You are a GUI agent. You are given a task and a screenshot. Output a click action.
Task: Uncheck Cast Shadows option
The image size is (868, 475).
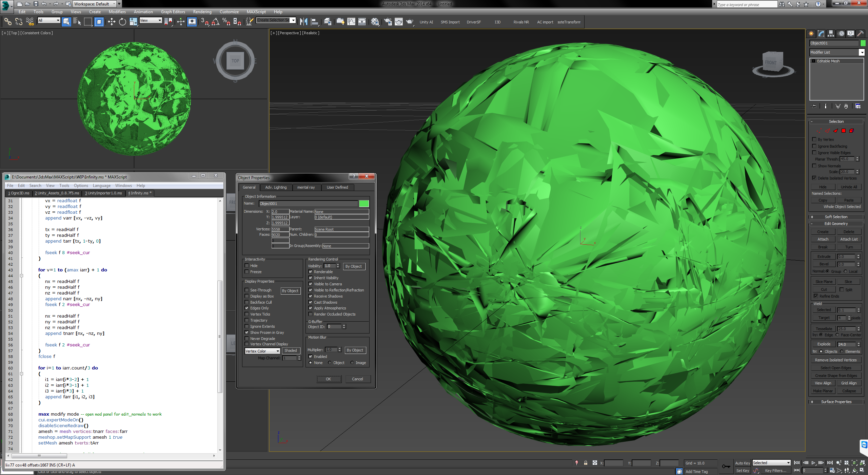(x=310, y=302)
